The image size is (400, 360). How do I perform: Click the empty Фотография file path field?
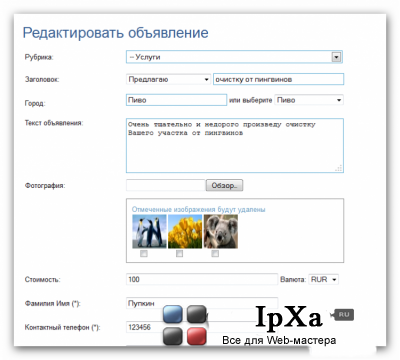coord(165,185)
